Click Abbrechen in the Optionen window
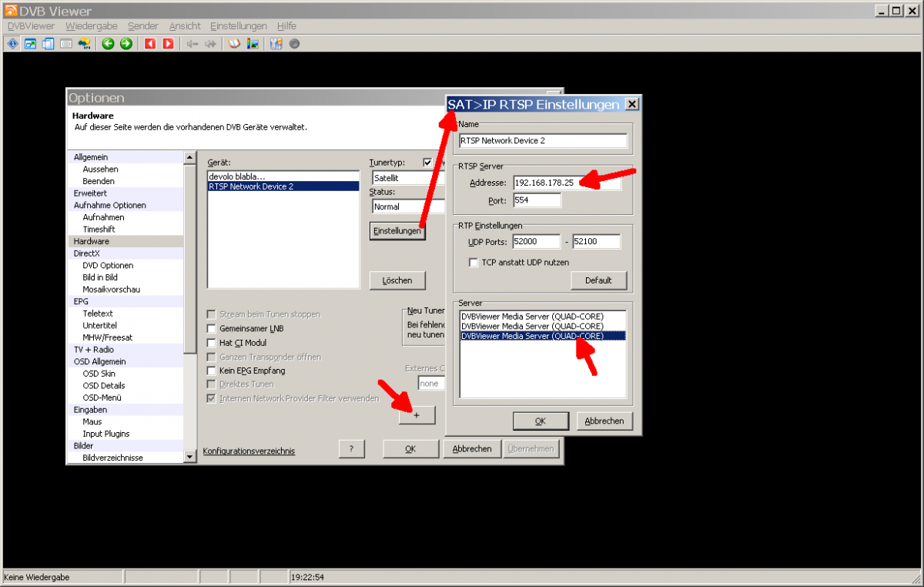Image resolution: width=924 pixels, height=587 pixels. [471, 449]
